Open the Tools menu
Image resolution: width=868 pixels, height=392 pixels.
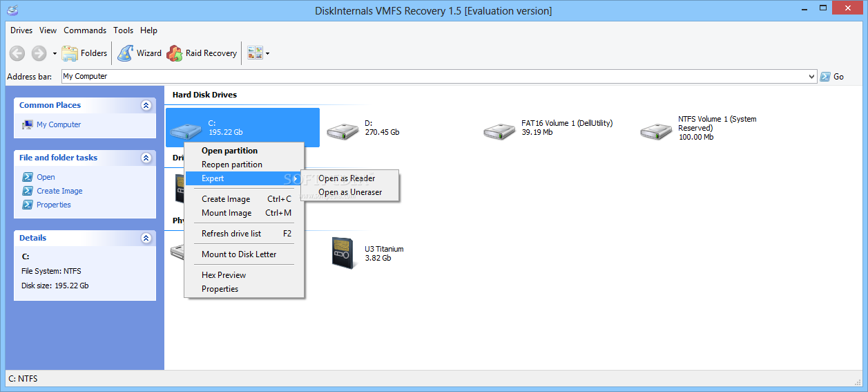pyautogui.click(x=124, y=30)
